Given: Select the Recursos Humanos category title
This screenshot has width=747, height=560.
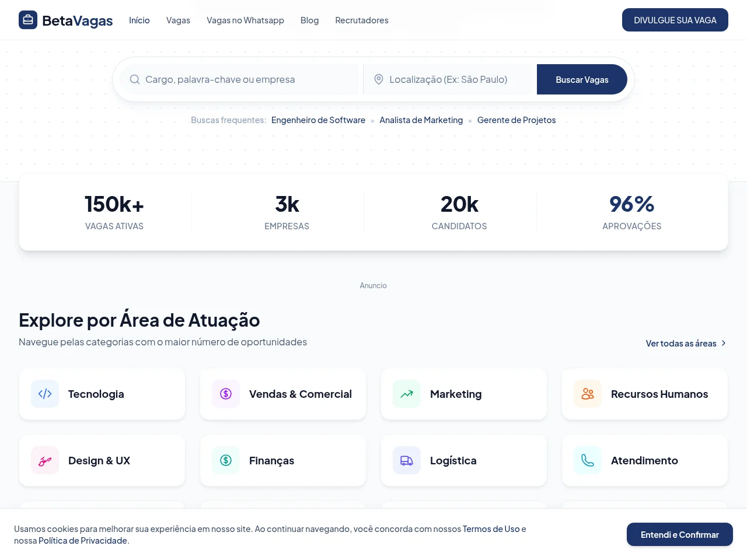Looking at the screenshot, I should 659,394.
